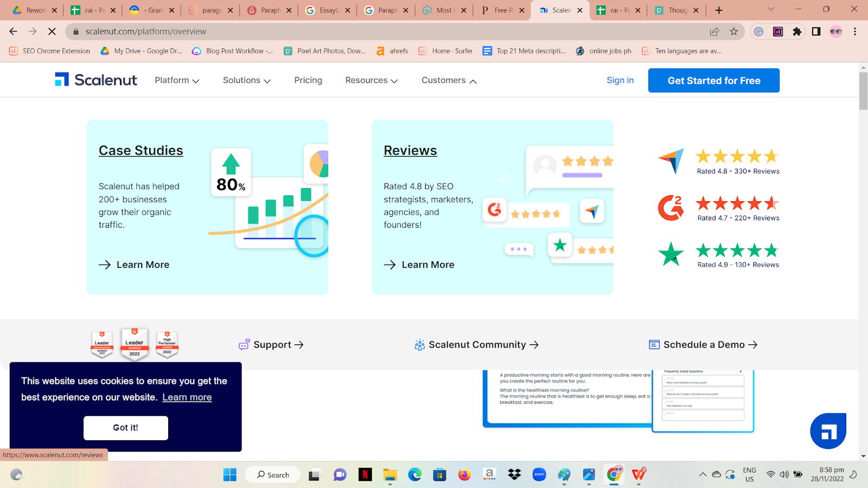The image size is (868, 488).
Task: Switch to the Rewor browser tab
Action: point(35,10)
